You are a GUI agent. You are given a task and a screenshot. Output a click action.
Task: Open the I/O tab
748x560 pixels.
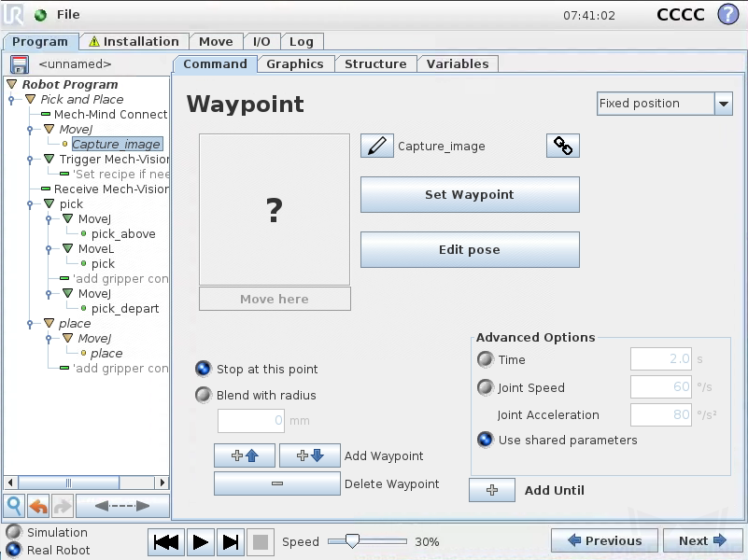pyautogui.click(x=261, y=41)
